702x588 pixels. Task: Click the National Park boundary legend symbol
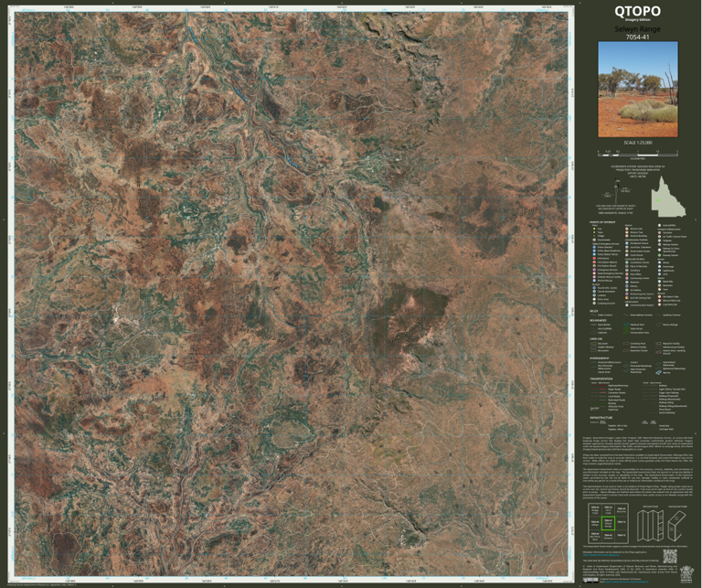(626, 325)
